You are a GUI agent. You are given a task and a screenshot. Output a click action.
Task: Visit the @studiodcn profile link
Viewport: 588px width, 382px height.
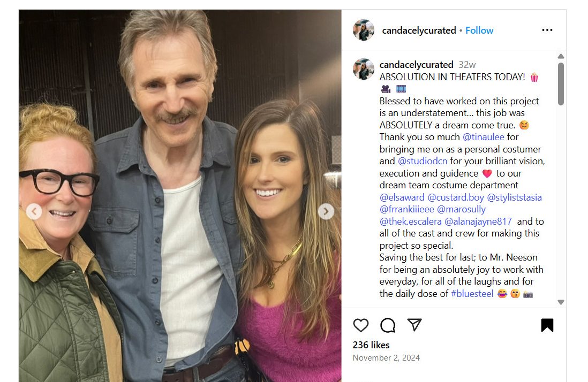[422, 161]
